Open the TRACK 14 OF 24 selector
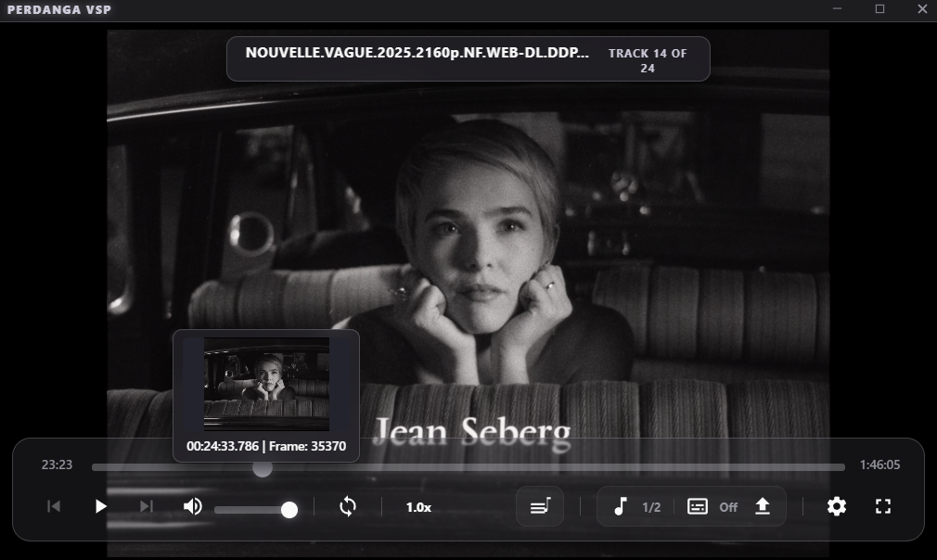937x560 pixels. pyautogui.click(x=647, y=58)
